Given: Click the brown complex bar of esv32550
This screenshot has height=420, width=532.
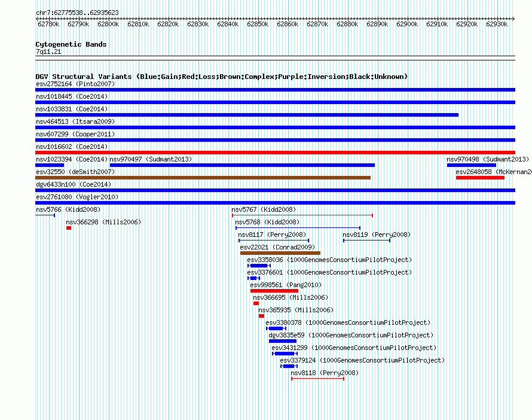Looking at the screenshot, I should click(203, 178).
